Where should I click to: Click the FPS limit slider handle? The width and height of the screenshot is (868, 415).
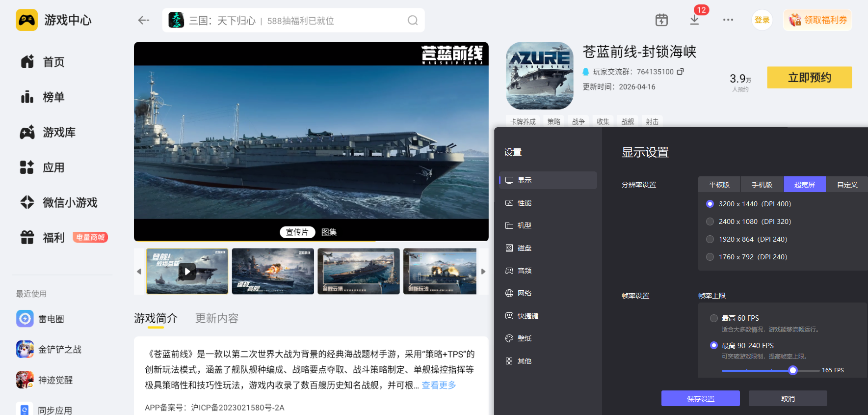point(792,370)
